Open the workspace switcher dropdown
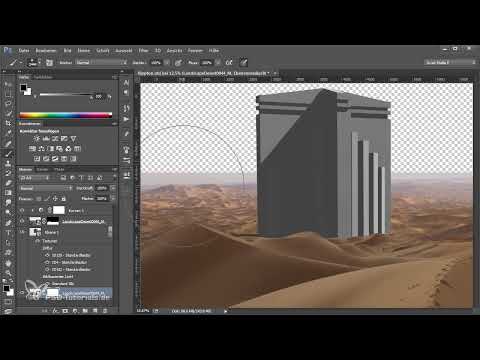Screen dimensions: 480x360 tap(450, 62)
